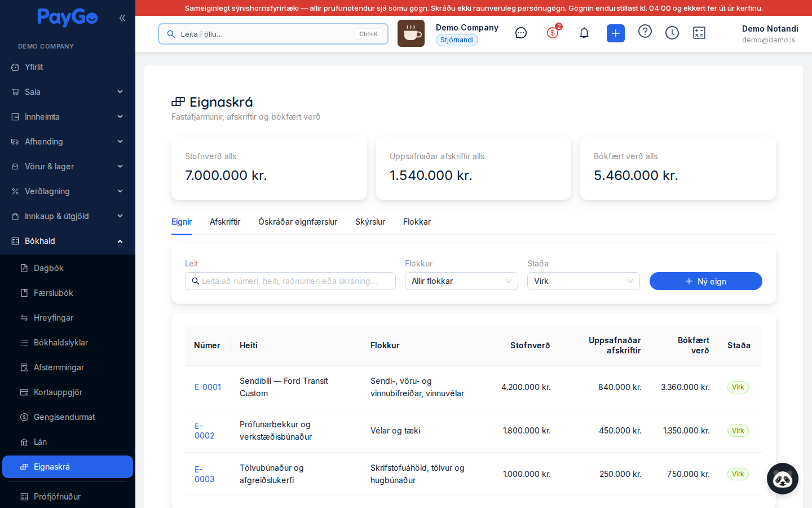Expand the Verðlagning menu
This screenshot has height=508, width=812.
[68, 191]
